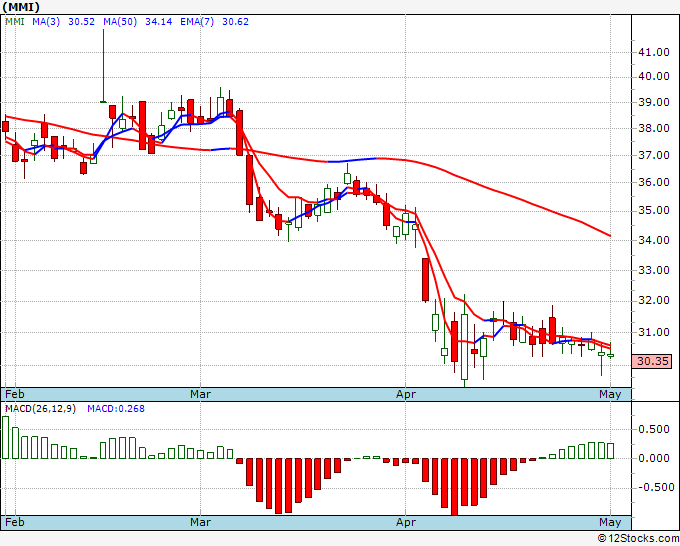Image resolution: width=680 pixels, height=546 pixels.
Task: Click the EMA(7) value 30.62
Action: coord(235,22)
